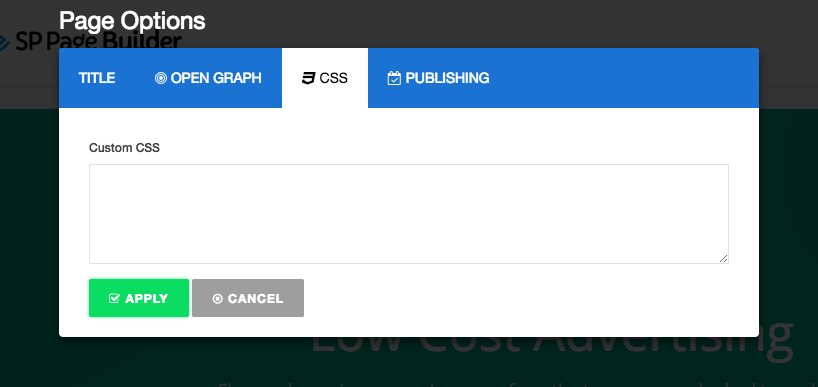Image resolution: width=818 pixels, height=387 pixels.
Task: Select the CSS tab
Action: tap(325, 78)
